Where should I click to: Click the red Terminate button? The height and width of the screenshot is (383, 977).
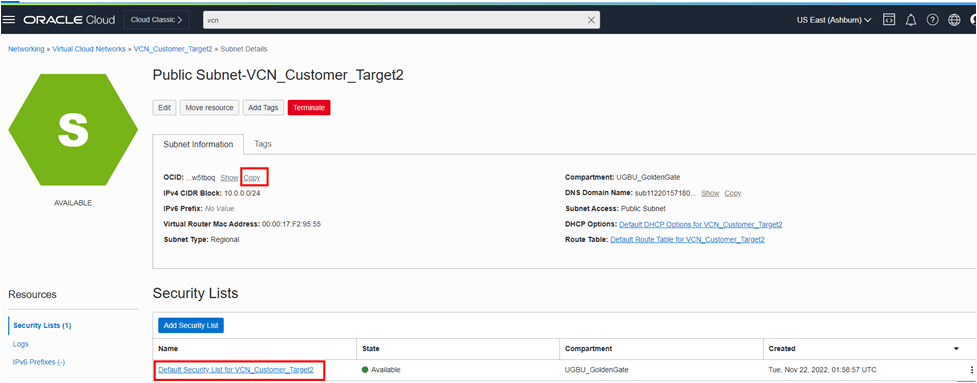pos(309,108)
